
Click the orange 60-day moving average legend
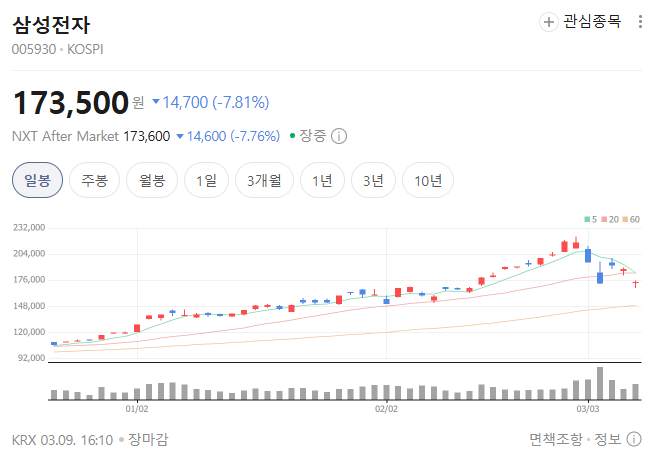(x=631, y=219)
